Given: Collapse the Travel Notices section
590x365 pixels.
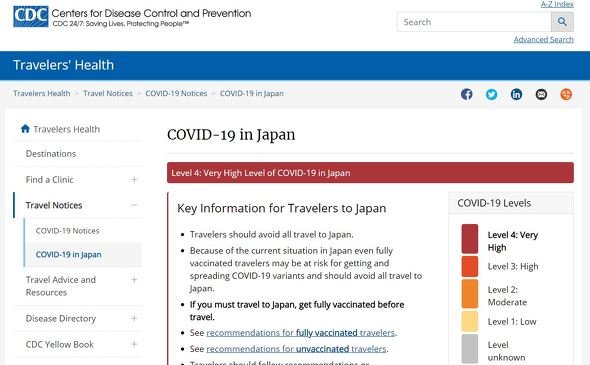Looking at the screenshot, I should pos(134,205).
